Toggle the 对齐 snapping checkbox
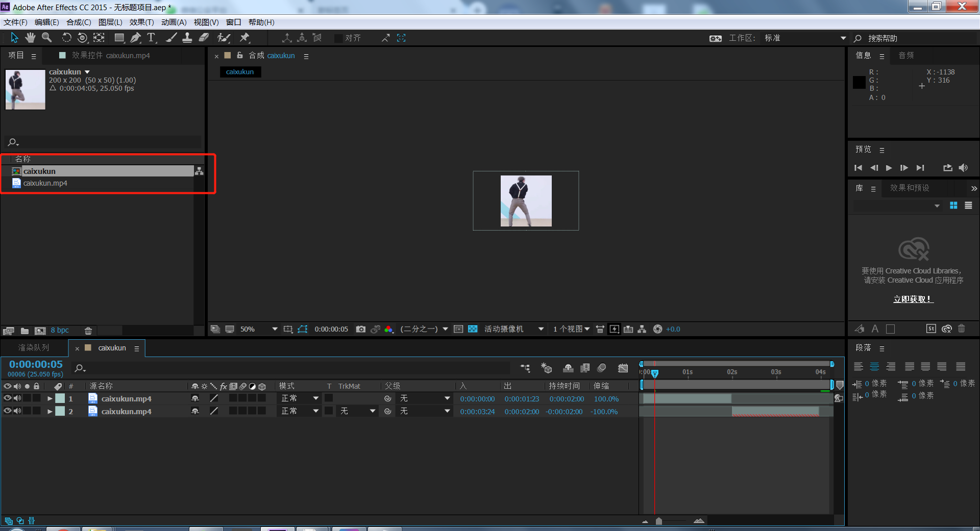Image resolution: width=980 pixels, height=531 pixels. point(338,38)
